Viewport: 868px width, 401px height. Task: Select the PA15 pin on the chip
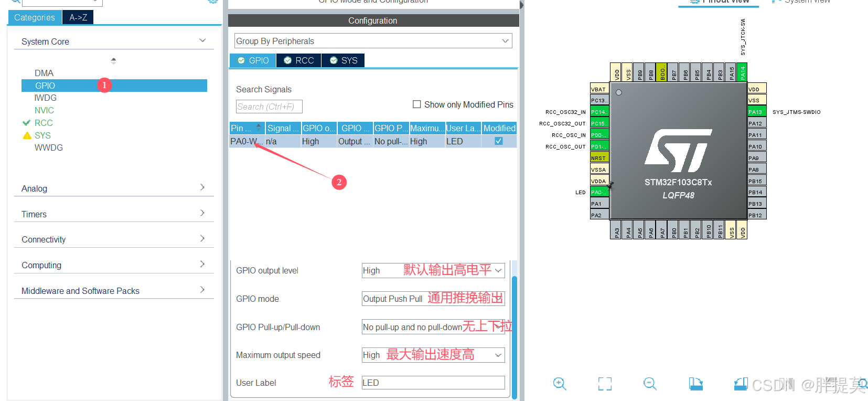[x=731, y=72]
